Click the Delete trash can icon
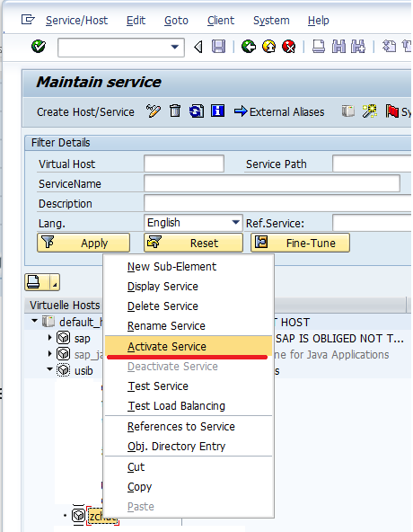Viewport: 413px width, 532px height. coord(175,111)
